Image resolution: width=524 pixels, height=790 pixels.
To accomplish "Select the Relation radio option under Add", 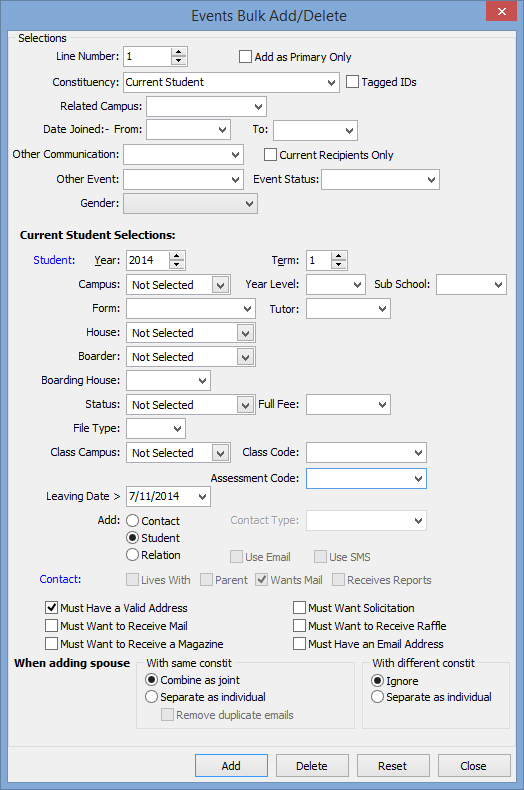I will pyautogui.click(x=133, y=555).
